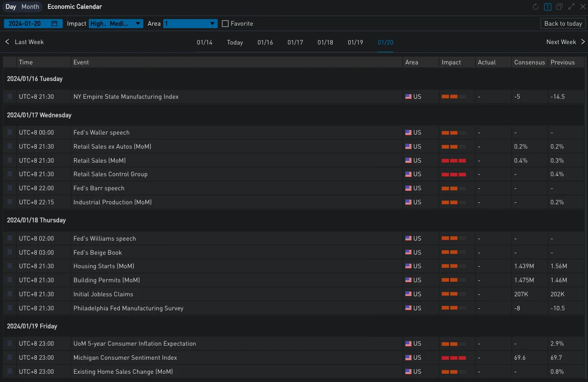Expand the panel with the fullscreen arrows icon
Image resolution: width=588 pixels, height=382 pixels.
click(571, 7)
